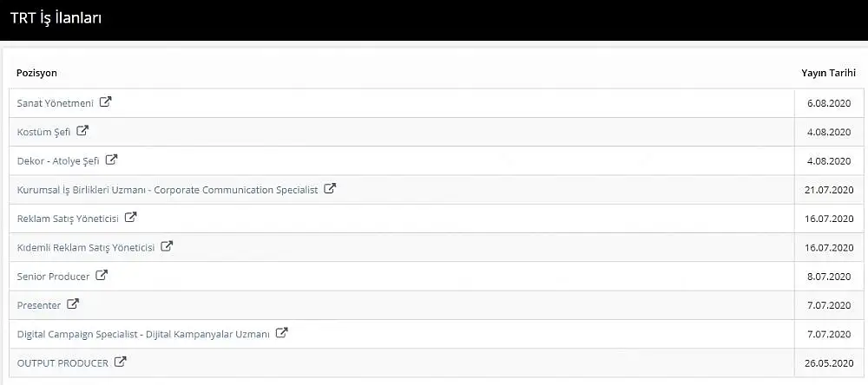Click the Yayın Tarihi column header
The width and height of the screenshot is (868, 385).
[x=828, y=73]
